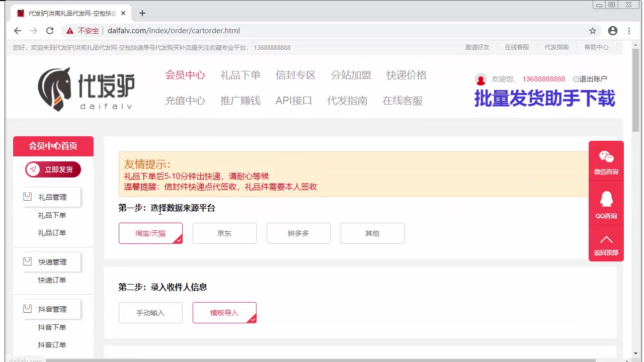This screenshot has height=362, width=644.
Task: Select 京东 as data source
Action: (x=224, y=233)
